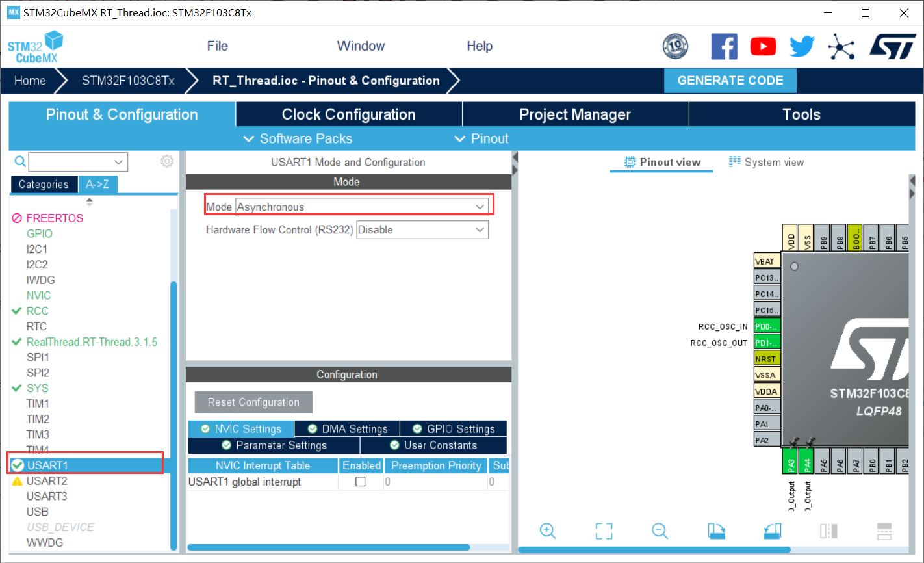Open the GPIO Settings tab
The height and width of the screenshot is (563, 924).
pyautogui.click(x=454, y=429)
